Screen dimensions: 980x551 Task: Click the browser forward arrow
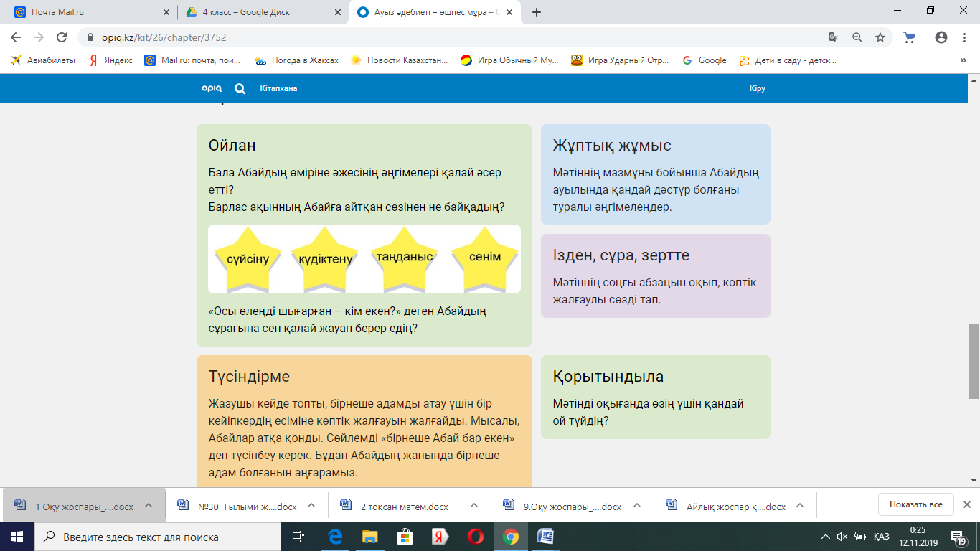pos(39,37)
